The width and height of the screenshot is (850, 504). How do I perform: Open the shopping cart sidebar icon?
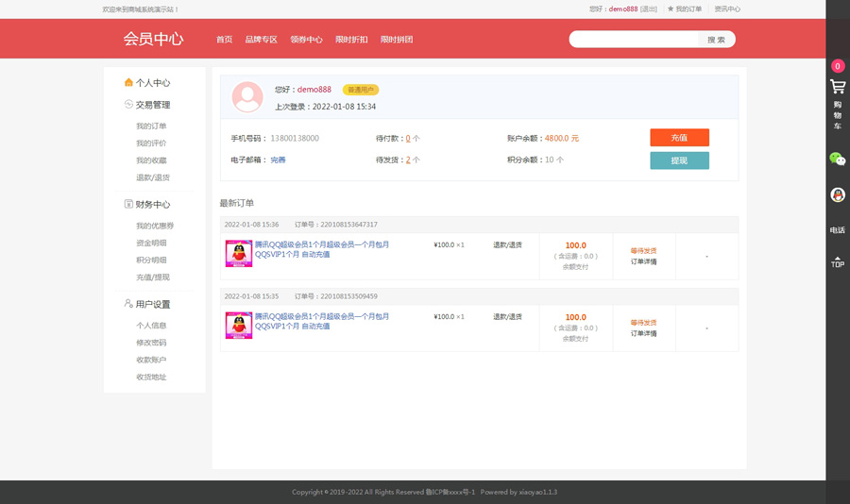pyautogui.click(x=838, y=87)
